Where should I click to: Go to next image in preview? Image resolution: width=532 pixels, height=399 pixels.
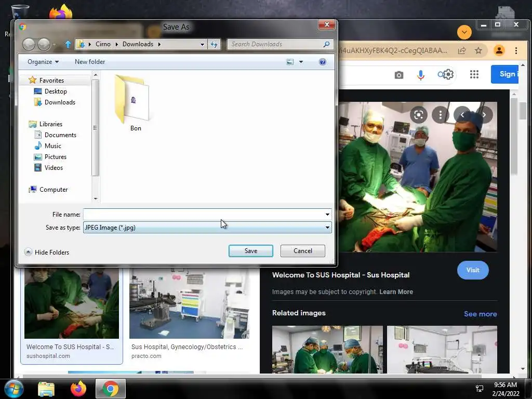(x=484, y=115)
